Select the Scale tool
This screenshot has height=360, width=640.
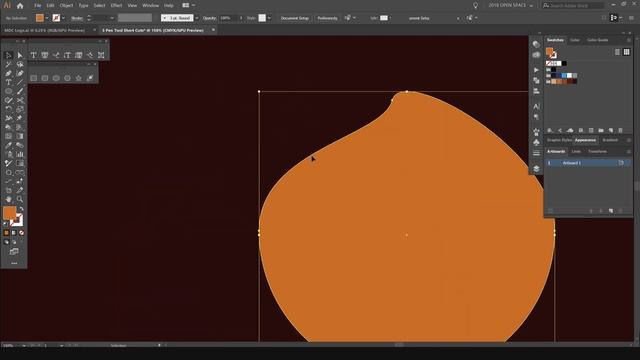20,109
